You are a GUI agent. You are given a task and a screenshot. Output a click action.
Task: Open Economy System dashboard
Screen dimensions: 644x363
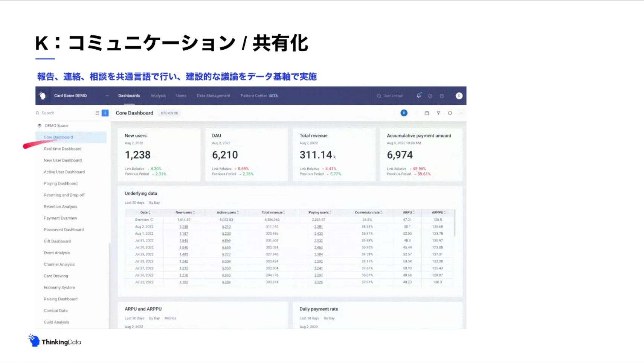pyautogui.click(x=59, y=288)
